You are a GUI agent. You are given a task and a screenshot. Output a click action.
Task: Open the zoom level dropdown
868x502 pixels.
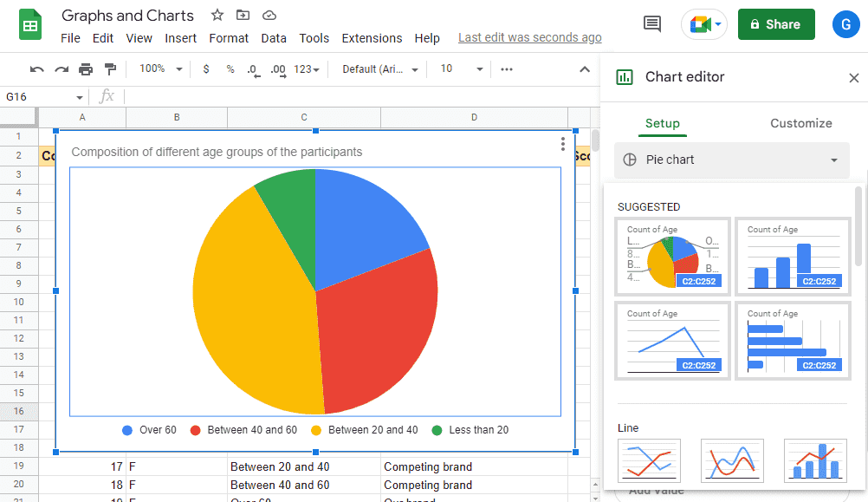pos(159,68)
